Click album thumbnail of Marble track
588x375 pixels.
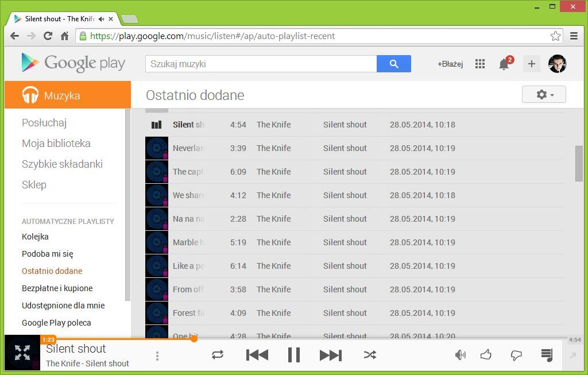click(157, 242)
